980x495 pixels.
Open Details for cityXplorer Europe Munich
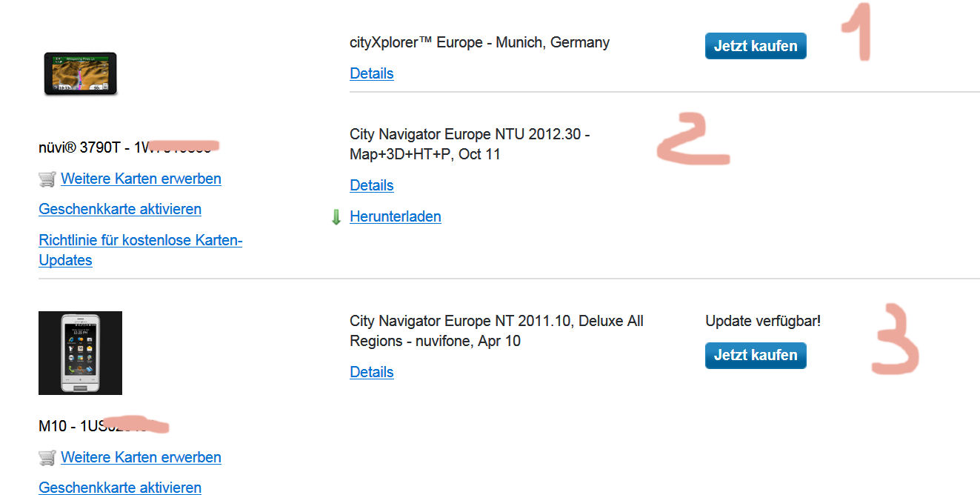(372, 73)
